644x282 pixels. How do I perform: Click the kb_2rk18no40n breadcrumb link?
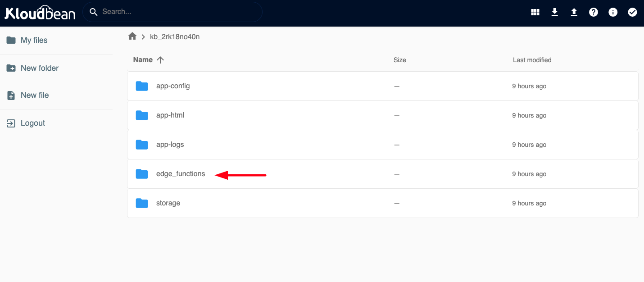tap(175, 37)
